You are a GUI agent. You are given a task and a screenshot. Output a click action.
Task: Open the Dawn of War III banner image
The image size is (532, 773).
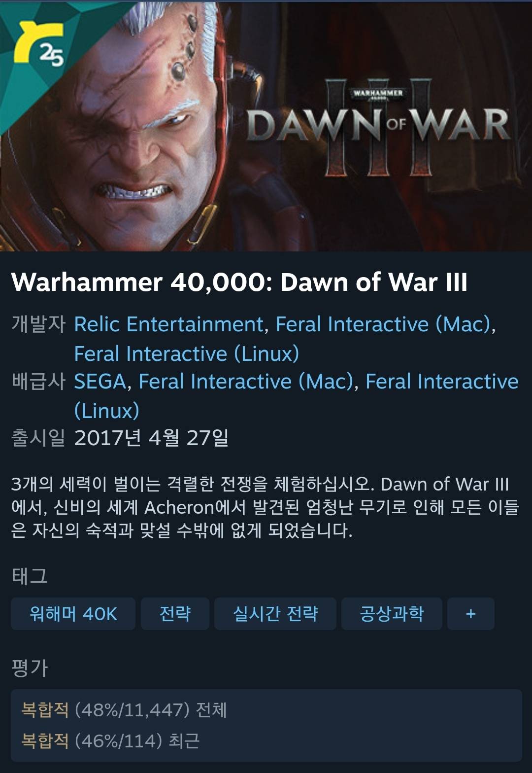click(266, 126)
